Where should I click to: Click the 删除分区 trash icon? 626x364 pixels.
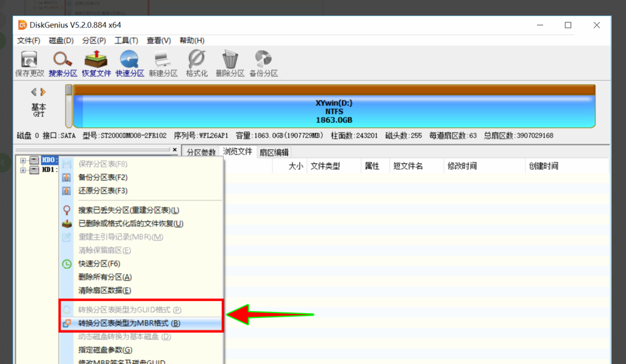point(230,63)
